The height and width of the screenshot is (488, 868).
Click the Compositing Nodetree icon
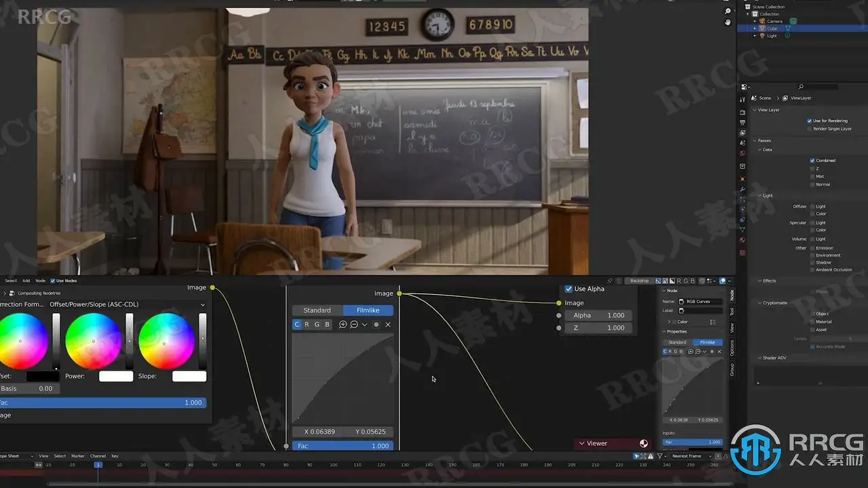pyautogui.click(x=12, y=293)
